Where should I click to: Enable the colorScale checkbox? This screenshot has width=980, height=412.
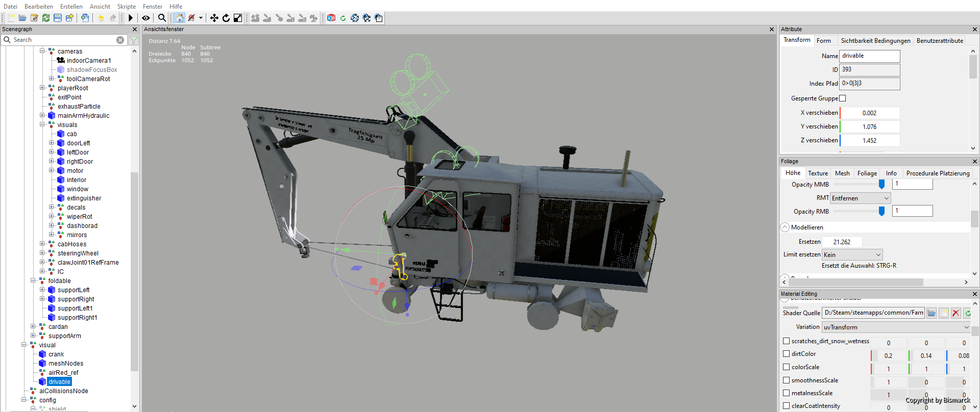tap(786, 367)
